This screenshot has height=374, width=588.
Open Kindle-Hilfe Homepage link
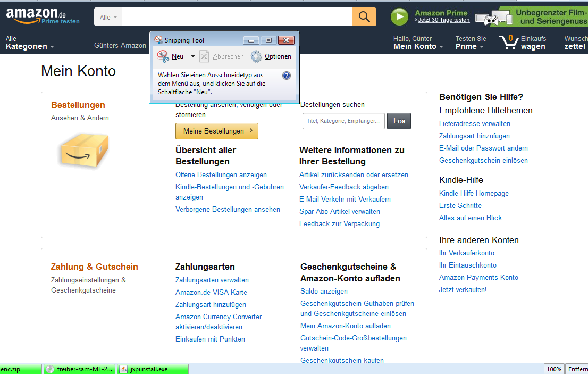474,193
